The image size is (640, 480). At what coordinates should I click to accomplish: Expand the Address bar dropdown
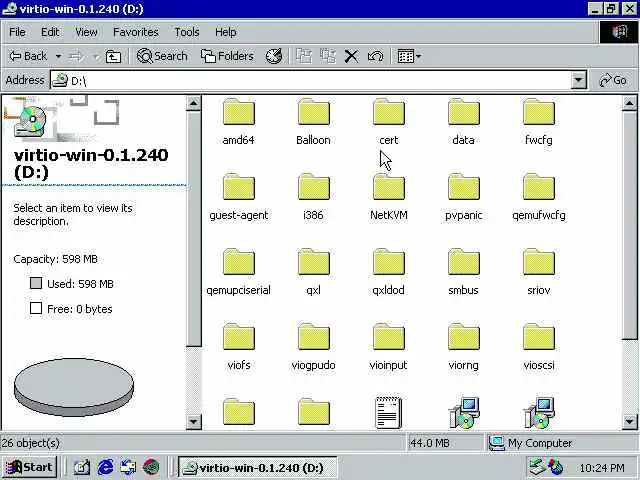578,80
